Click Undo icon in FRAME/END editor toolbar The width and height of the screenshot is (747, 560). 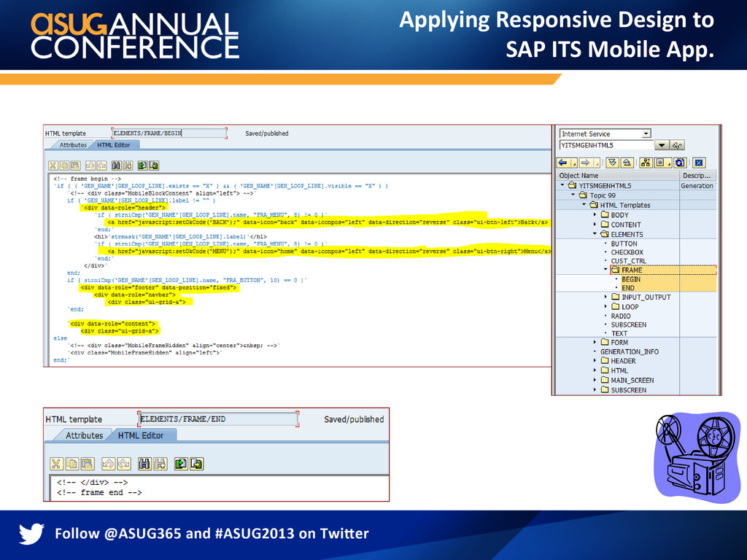109,463
